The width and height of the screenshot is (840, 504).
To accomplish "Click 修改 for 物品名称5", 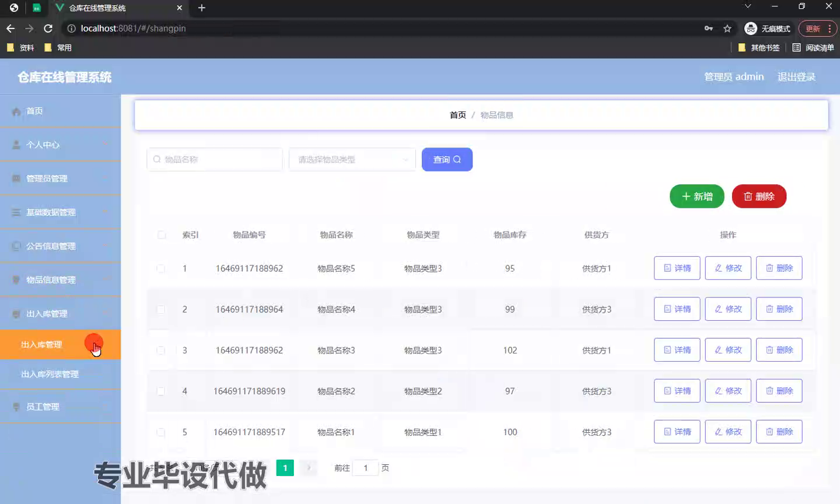I will [x=728, y=268].
